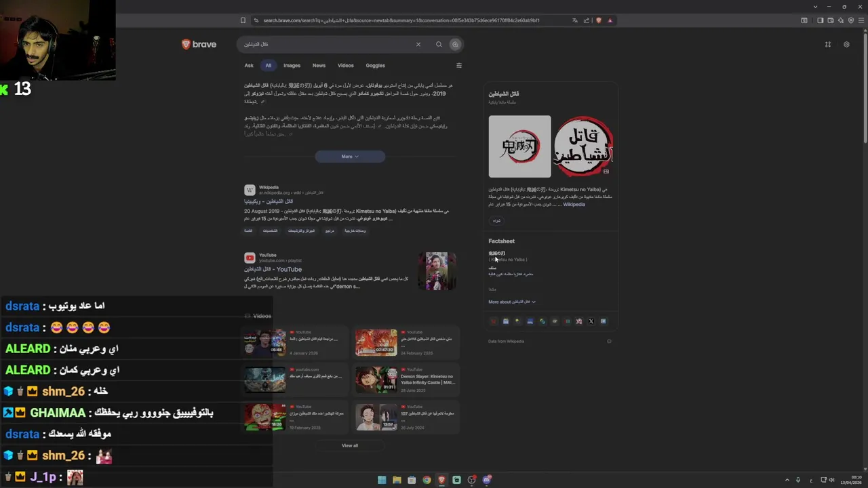Click the browser address bar URL

[401, 20]
